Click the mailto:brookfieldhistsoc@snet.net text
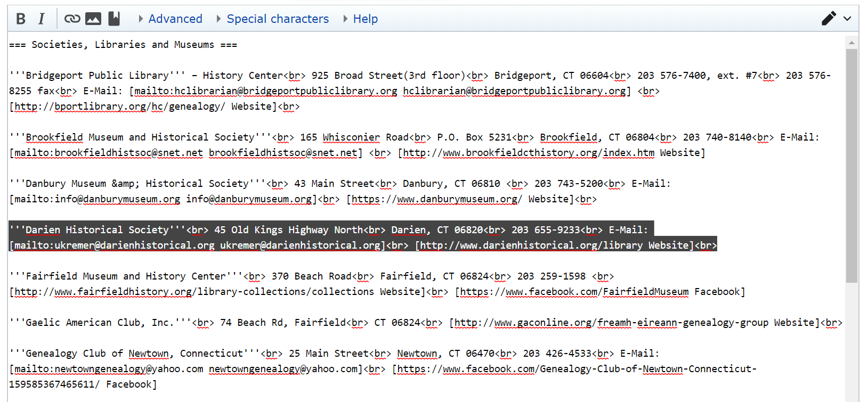 [x=109, y=153]
